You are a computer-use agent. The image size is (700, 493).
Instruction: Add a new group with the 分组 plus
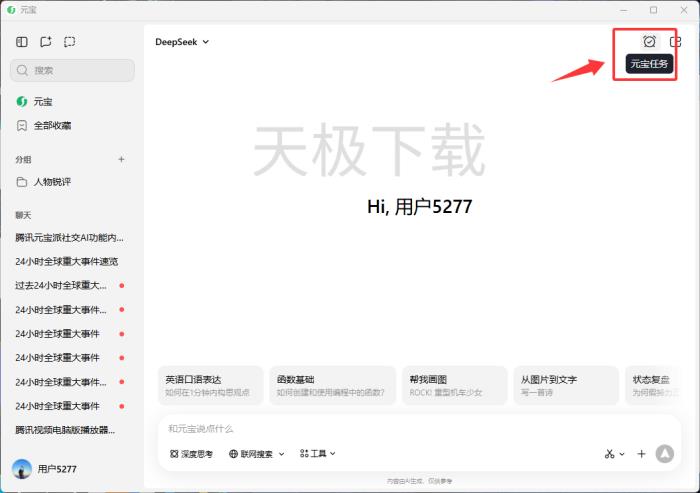pyautogui.click(x=122, y=159)
